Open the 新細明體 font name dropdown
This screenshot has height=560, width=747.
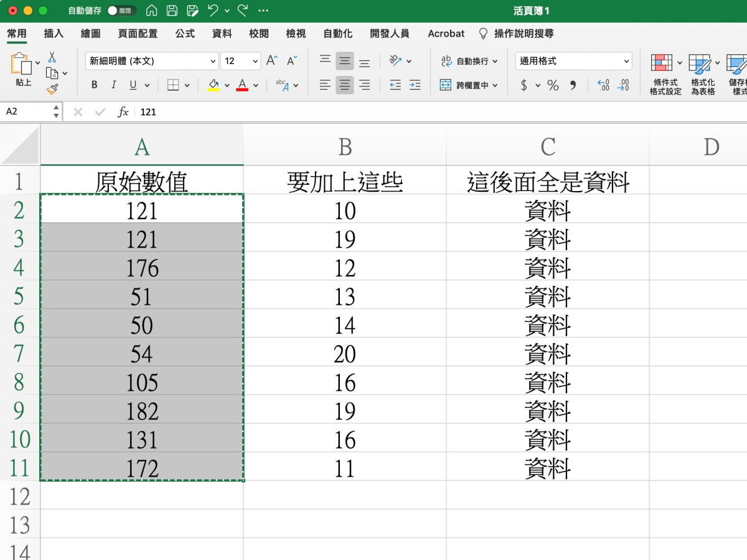[213, 61]
